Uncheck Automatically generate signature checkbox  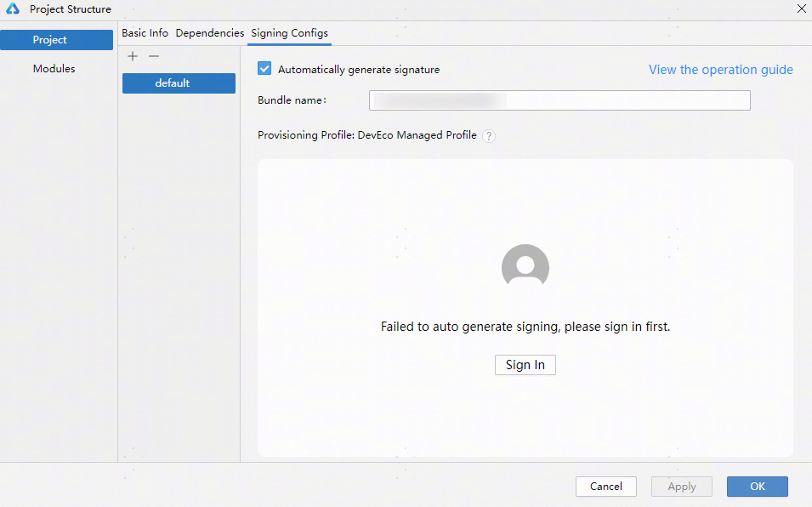pos(264,68)
